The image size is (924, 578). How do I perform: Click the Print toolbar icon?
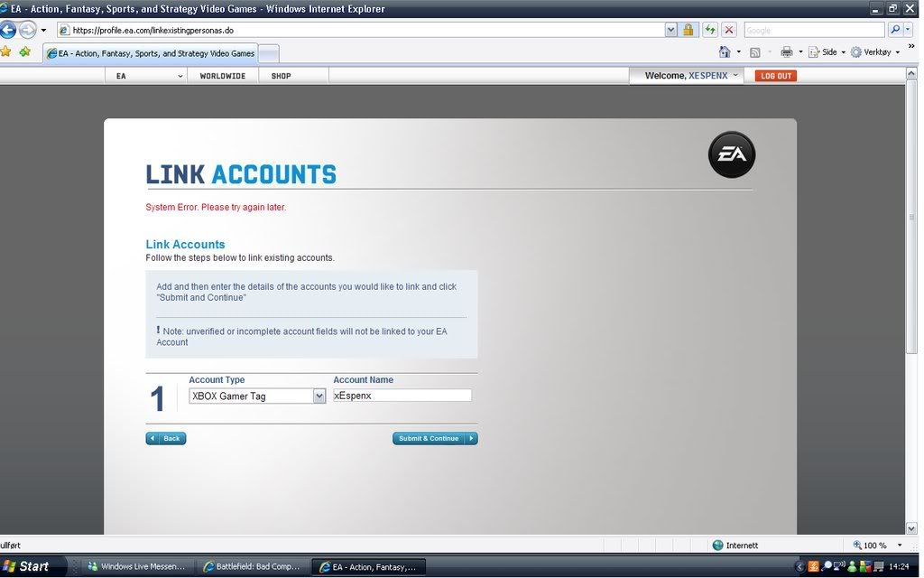pos(787,51)
